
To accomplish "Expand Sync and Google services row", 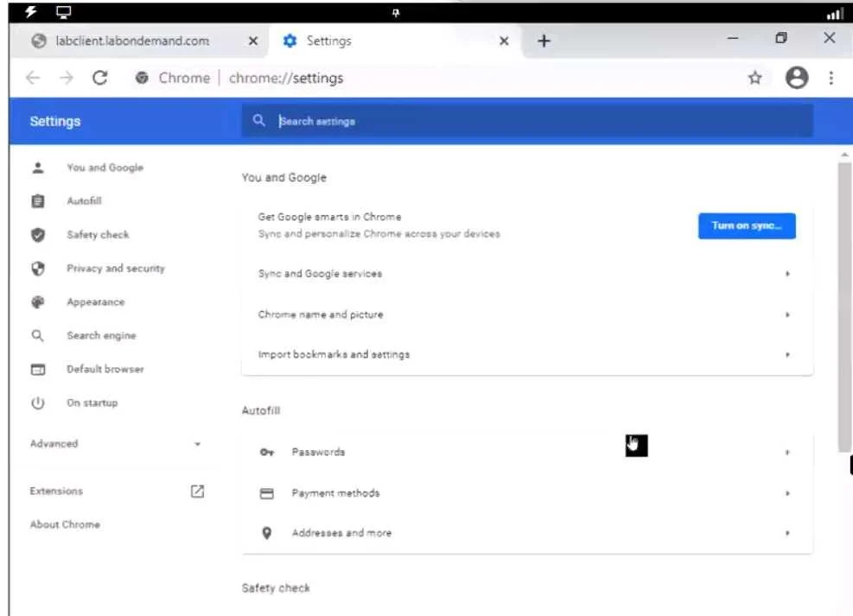I will (x=527, y=274).
